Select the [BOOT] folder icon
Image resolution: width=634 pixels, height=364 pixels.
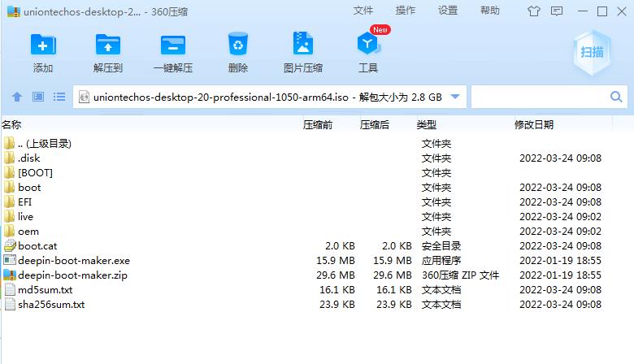coord(9,172)
